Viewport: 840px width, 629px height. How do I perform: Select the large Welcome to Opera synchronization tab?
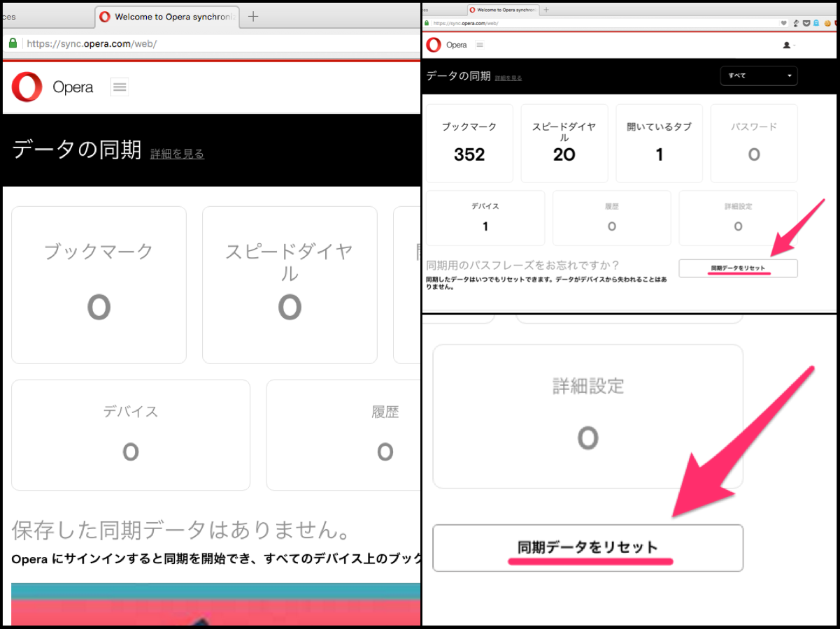coord(166,16)
